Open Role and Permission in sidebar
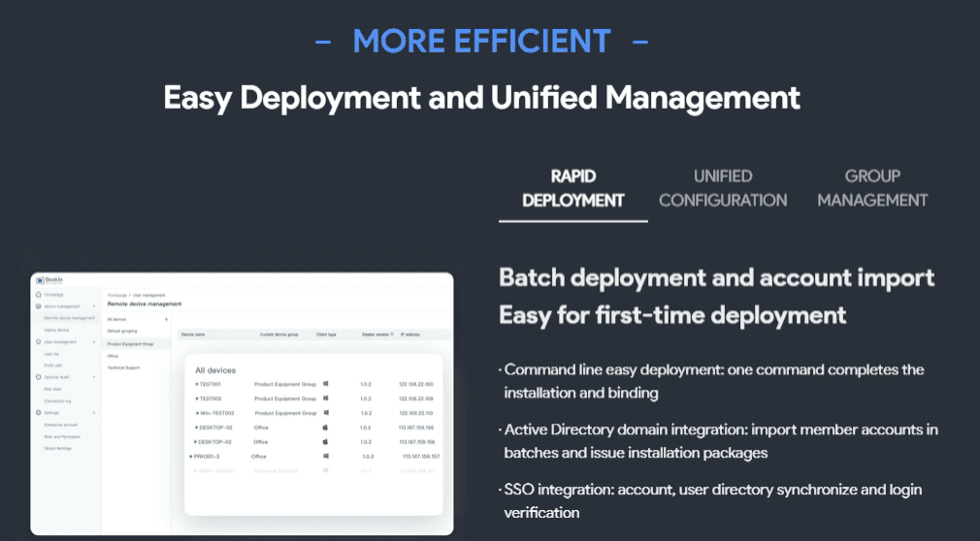This screenshot has width=980, height=541. (x=62, y=436)
